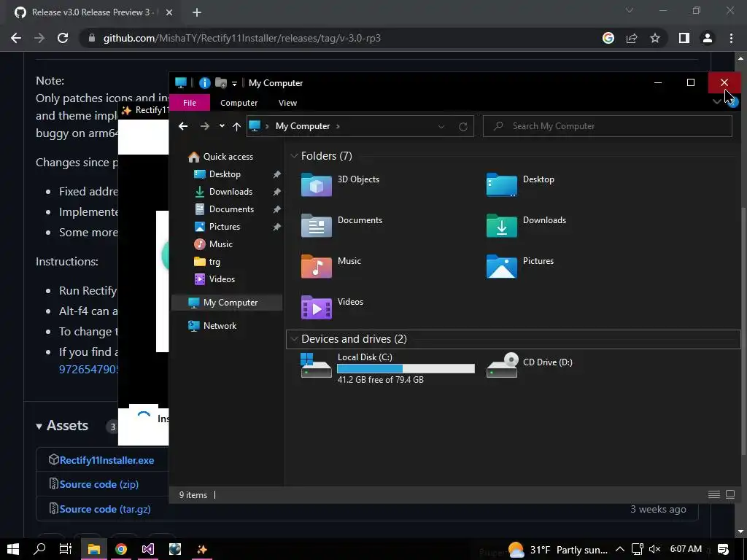Show hidden system tray icons
Image resolution: width=747 pixels, height=560 pixels.
620,550
